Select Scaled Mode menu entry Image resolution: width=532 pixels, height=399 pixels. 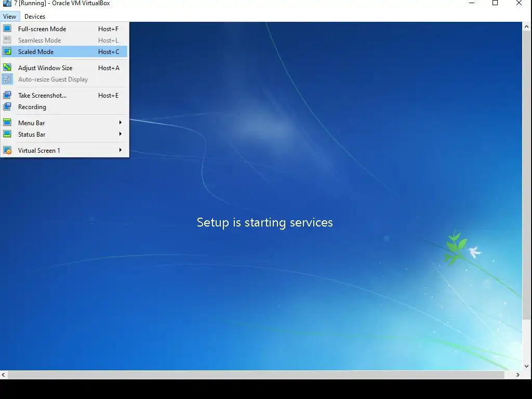(x=64, y=51)
